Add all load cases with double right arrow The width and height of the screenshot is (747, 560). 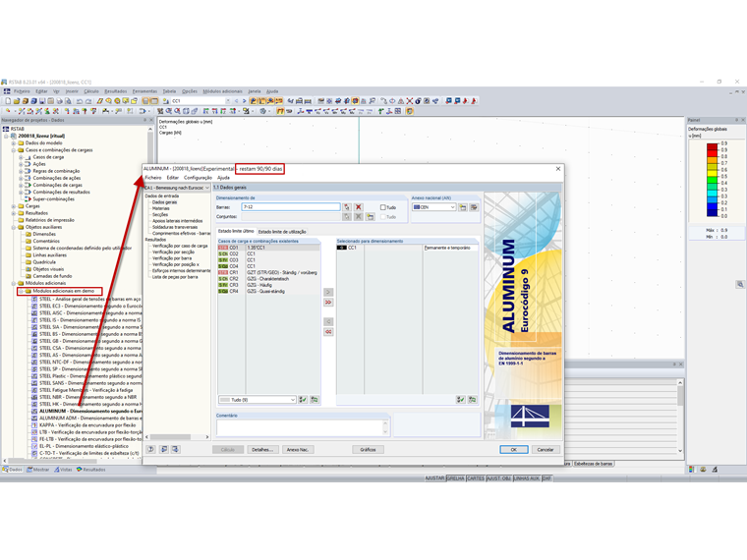tap(328, 303)
